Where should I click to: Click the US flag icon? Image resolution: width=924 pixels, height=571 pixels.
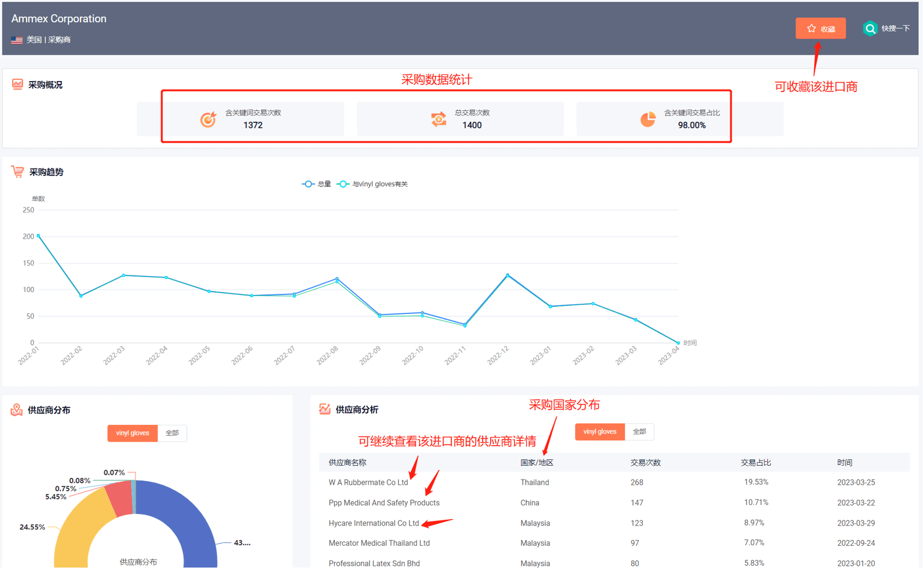pos(17,40)
